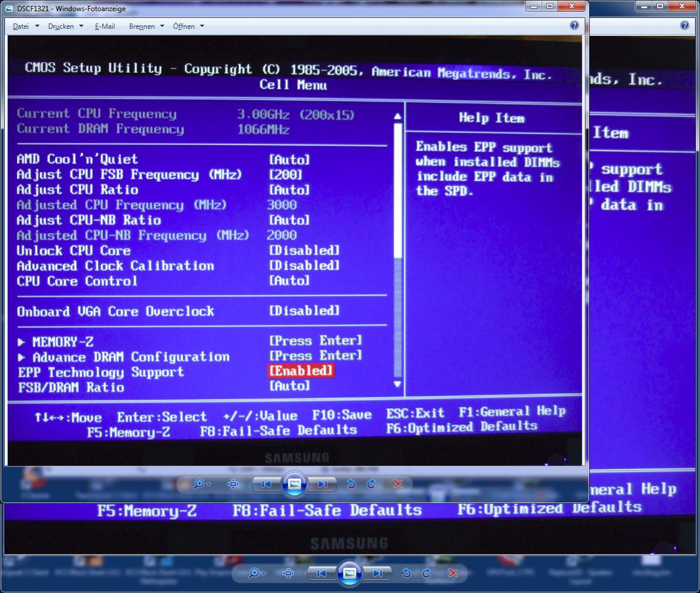Click 'Advance DRAM Configuration' text in photo
Image resolution: width=700 pixels, height=593 pixels.
131,357
